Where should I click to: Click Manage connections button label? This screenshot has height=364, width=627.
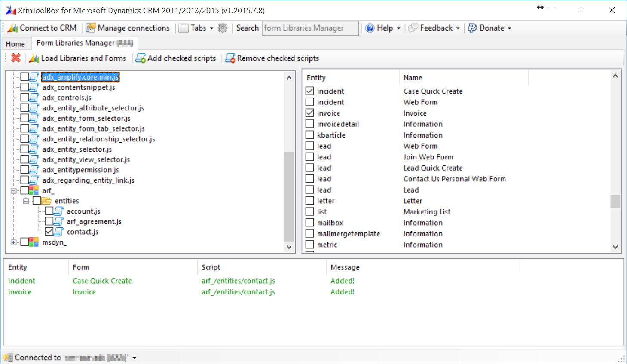click(x=134, y=28)
